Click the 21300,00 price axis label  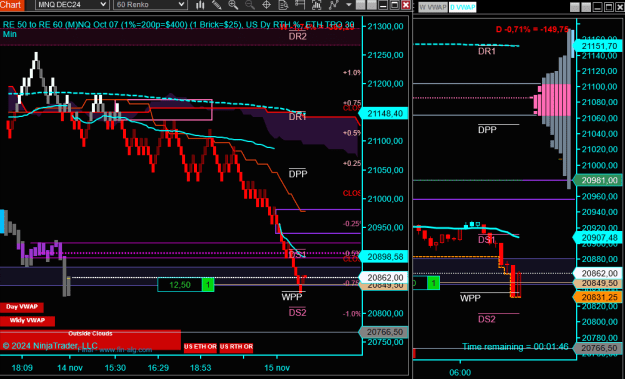[385, 26]
